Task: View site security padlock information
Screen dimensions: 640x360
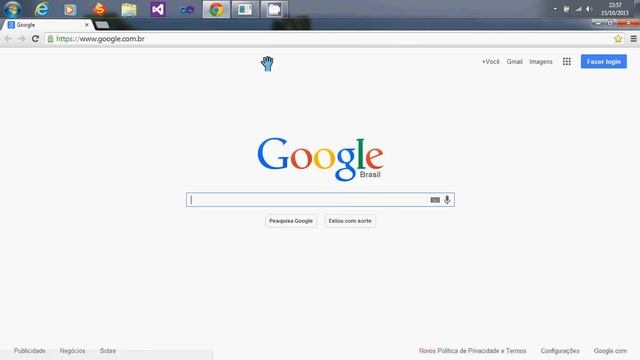Action: tap(50, 39)
